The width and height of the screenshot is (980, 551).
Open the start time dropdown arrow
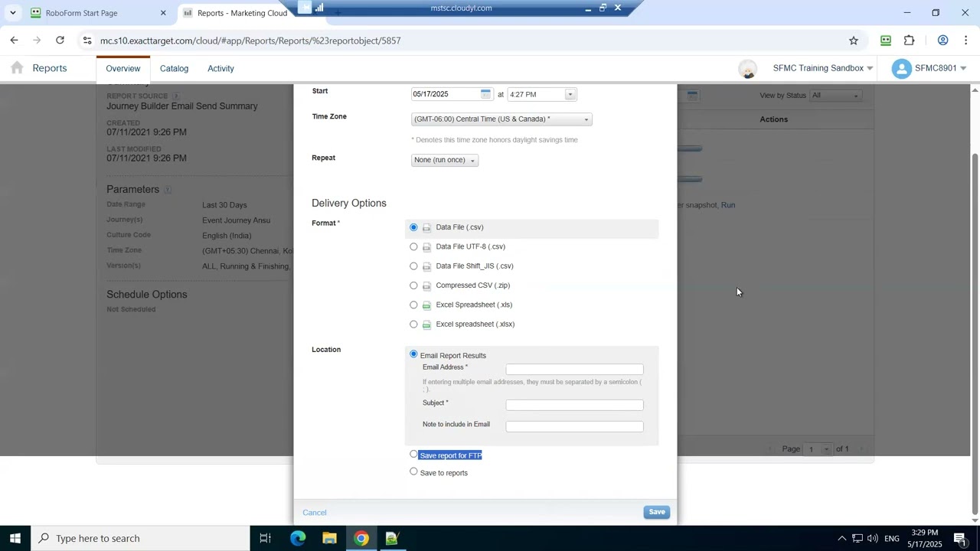[x=570, y=95]
